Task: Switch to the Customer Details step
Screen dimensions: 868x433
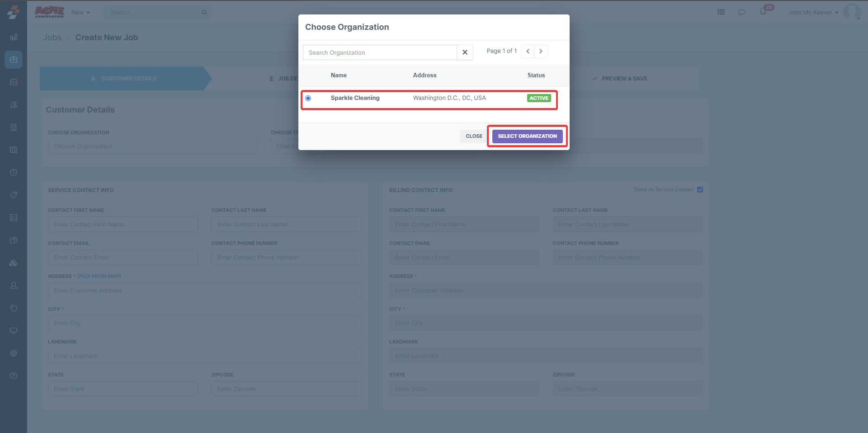Action: 124,79
